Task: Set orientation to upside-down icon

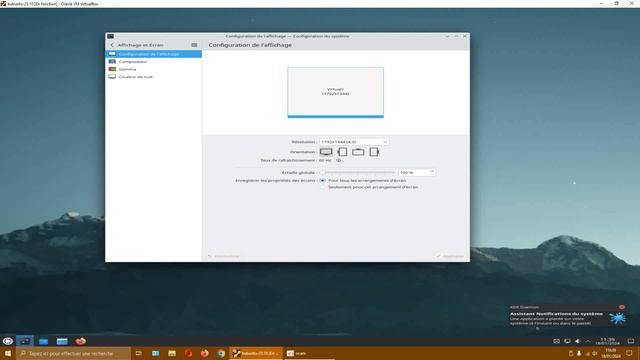Action: tap(358, 152)
